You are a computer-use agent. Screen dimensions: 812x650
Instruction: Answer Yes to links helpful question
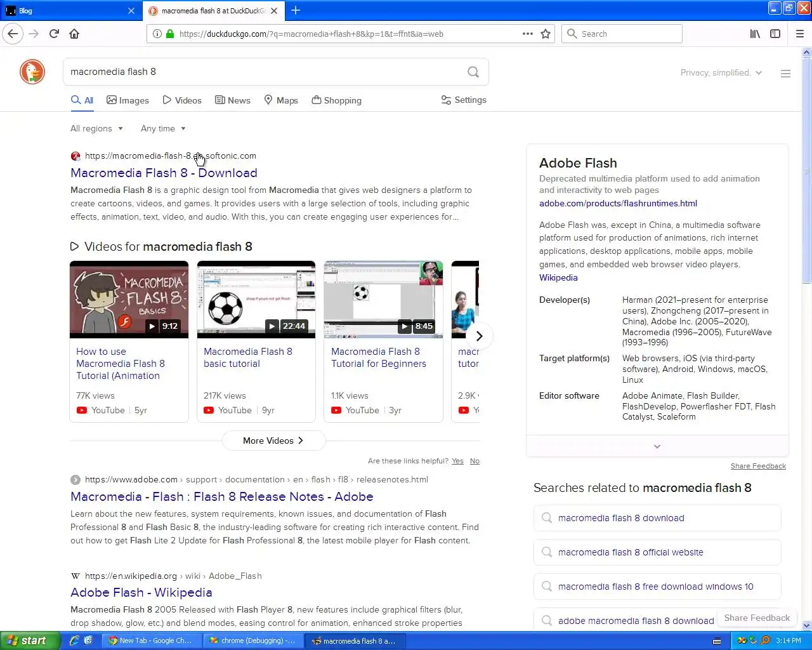(457, 461)
